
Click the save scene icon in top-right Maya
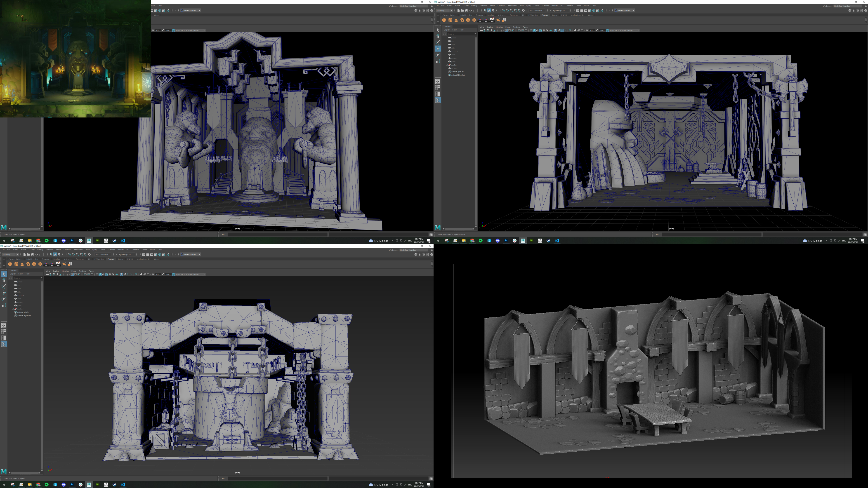point(466,10)
